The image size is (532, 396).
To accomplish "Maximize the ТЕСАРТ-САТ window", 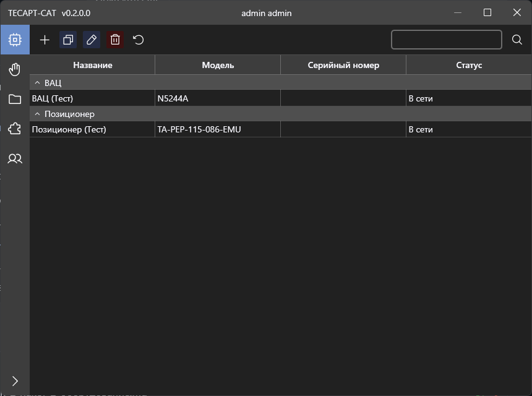I will (x=487, y=13).
